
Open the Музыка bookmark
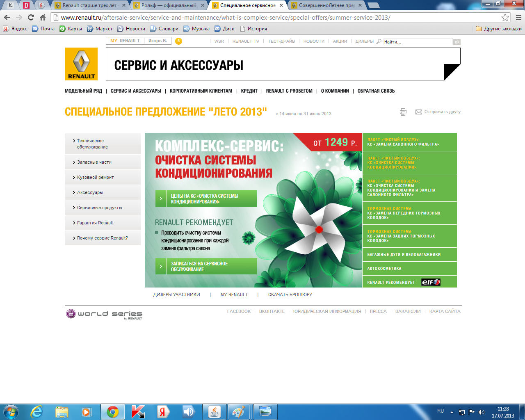[x=196, y=29]
